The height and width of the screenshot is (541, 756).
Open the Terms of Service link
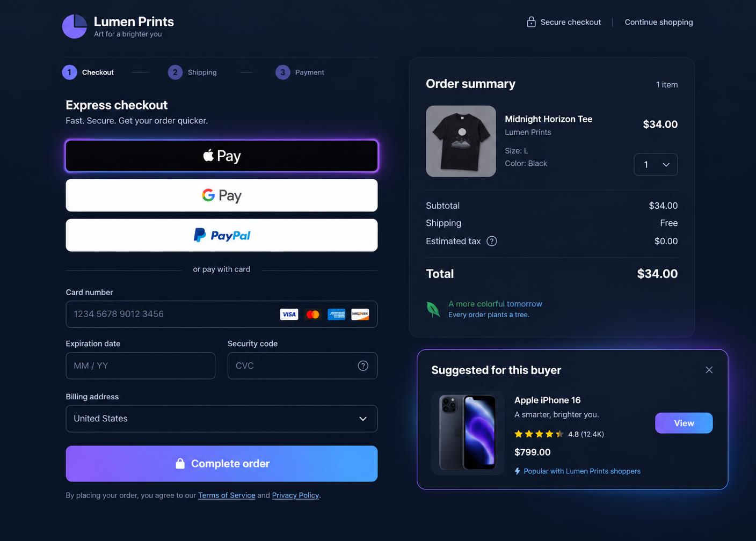227,495
